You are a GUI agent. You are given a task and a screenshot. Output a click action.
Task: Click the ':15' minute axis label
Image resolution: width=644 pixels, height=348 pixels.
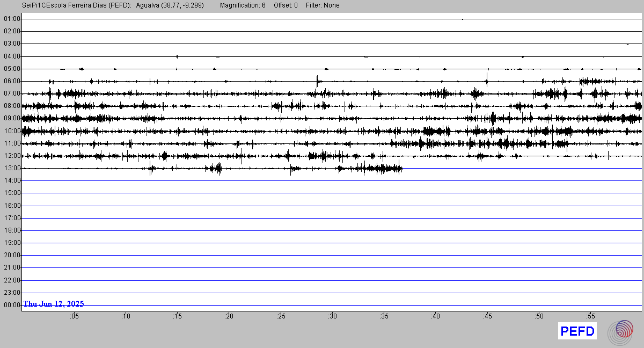pos(177,316)
